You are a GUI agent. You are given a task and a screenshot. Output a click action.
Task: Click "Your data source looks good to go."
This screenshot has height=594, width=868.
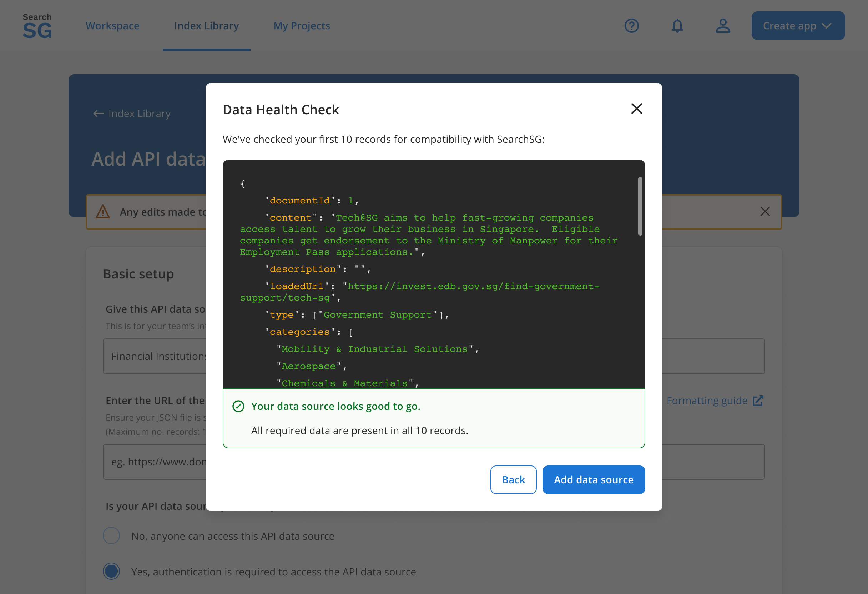335,406
